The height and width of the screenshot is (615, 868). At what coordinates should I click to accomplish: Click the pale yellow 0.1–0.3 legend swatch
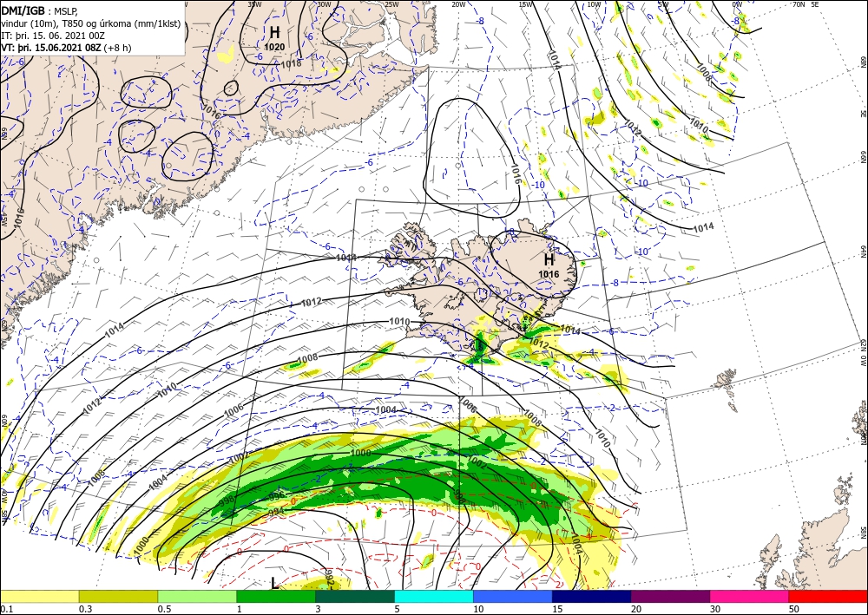[39, 596]
